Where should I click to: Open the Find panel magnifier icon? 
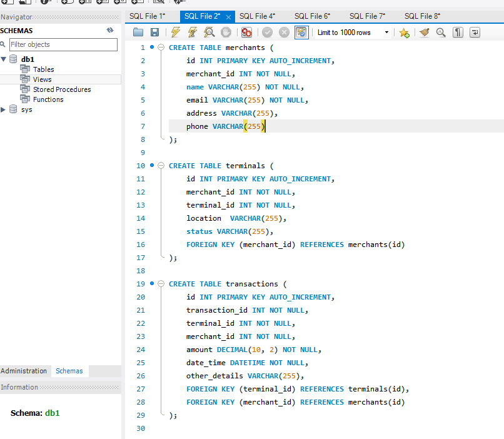440,32
